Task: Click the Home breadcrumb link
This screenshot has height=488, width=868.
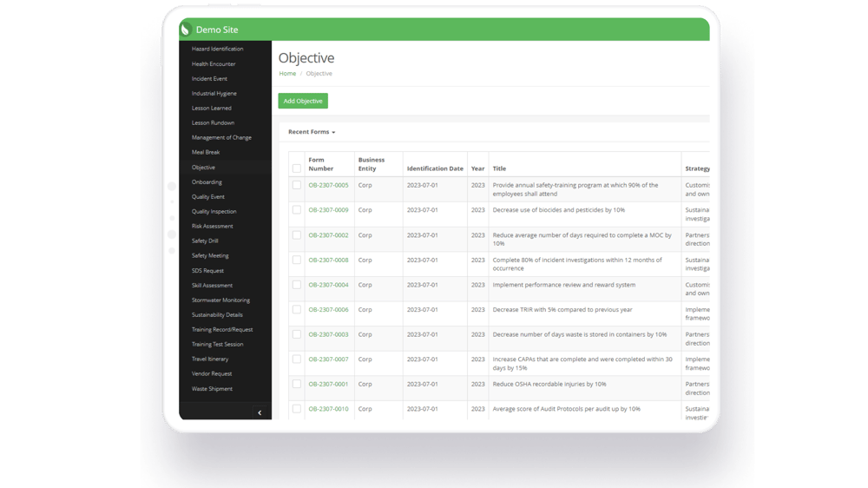Action: tap(286, 74)
